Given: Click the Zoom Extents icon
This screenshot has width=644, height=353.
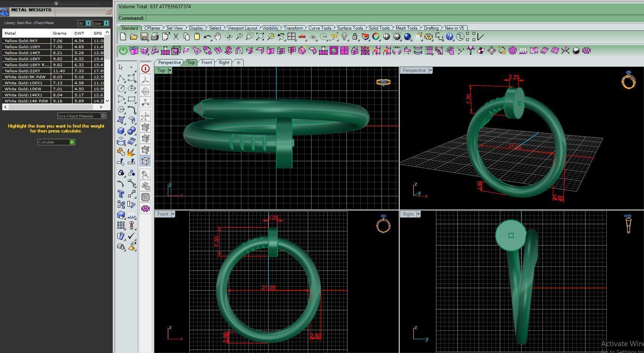Looking at the screenshot, I should pyautogui.click(x=260, y=37).
